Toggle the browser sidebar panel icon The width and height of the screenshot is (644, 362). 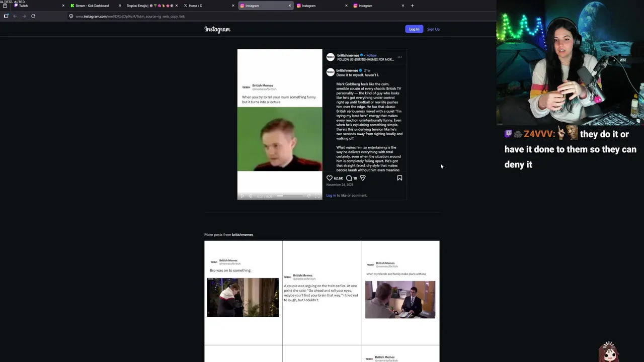click(6, 16)
